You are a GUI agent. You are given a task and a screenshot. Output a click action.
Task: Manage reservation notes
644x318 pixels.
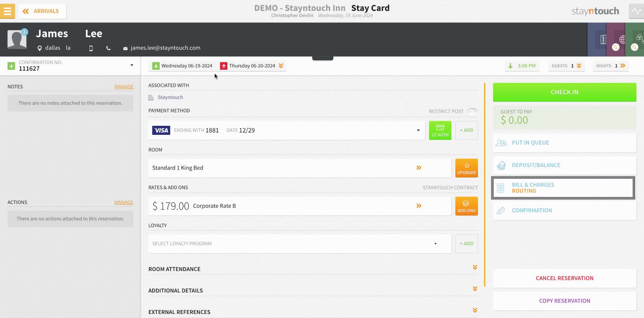pyautogui.click(x=124, y=87)
